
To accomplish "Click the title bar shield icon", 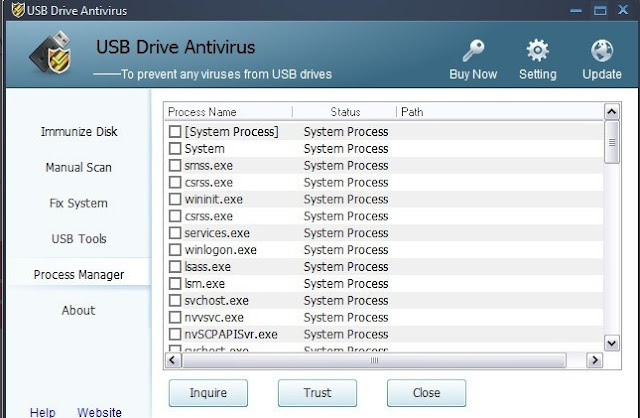I will pyautogui.click(x=18, y=10).
